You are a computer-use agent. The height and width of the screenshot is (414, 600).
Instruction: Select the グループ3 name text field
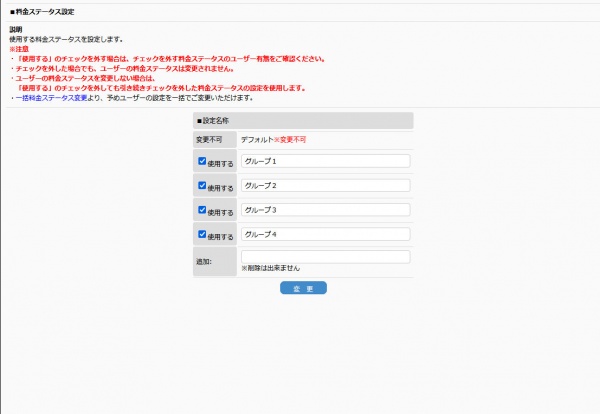pos(325,210)
